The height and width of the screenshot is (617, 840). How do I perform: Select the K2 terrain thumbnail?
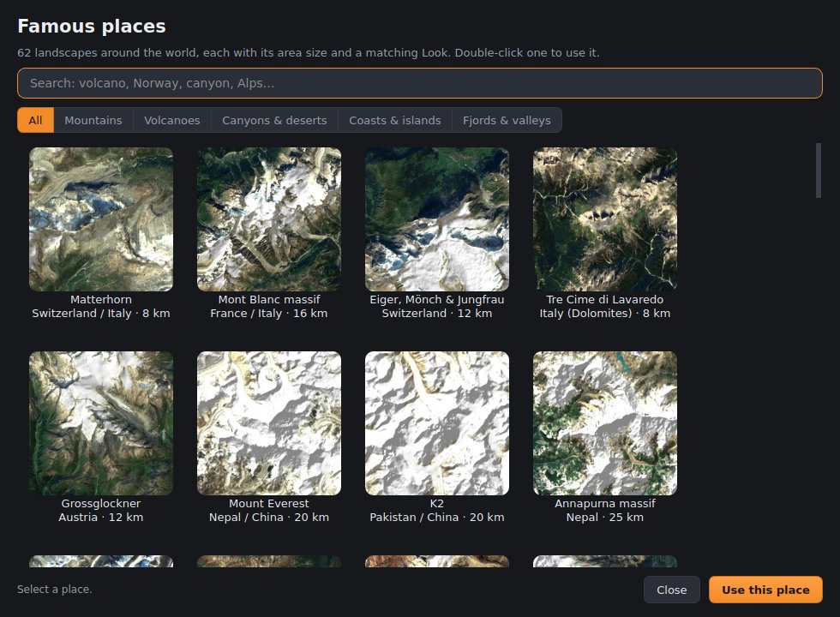click(436, 423)
